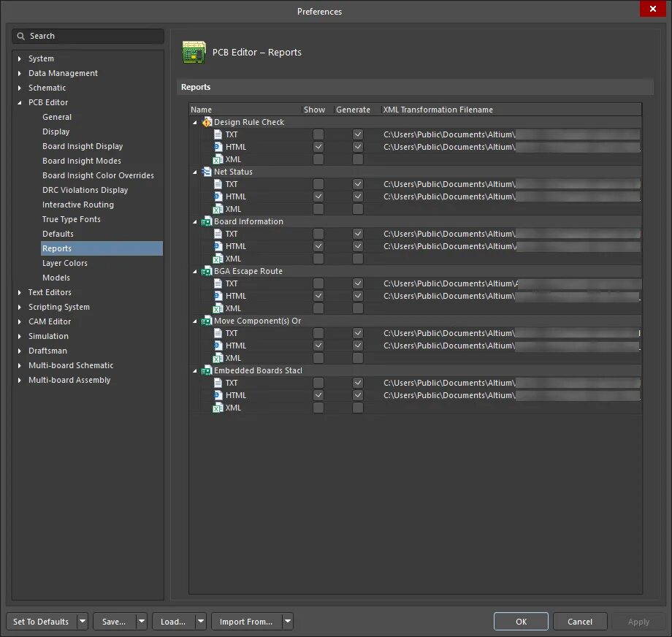The image size is (672, 637).
Task: Enable Generate for Embedded Boards Stack XML
Action: [358, 408]
